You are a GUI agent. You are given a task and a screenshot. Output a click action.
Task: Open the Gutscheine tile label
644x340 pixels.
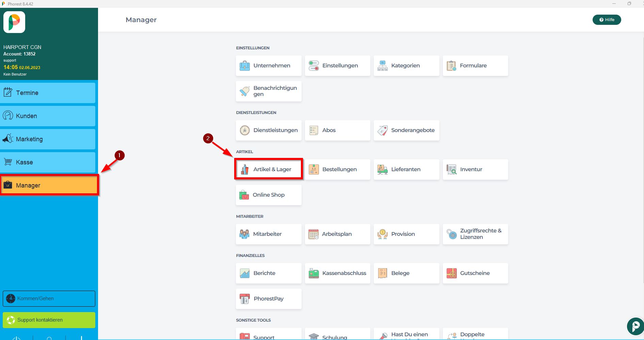click(475, 273)
